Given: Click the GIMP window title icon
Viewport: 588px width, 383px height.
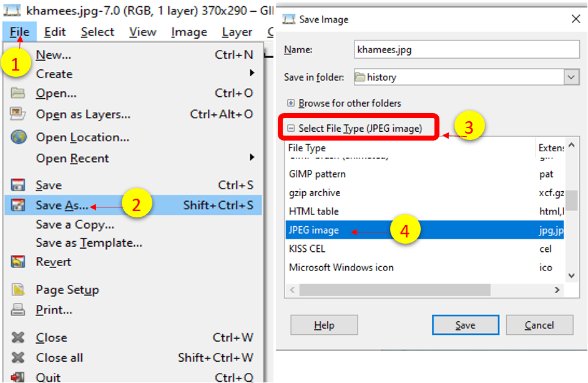Looking at the screenshot, I should (x=12, y=10).
